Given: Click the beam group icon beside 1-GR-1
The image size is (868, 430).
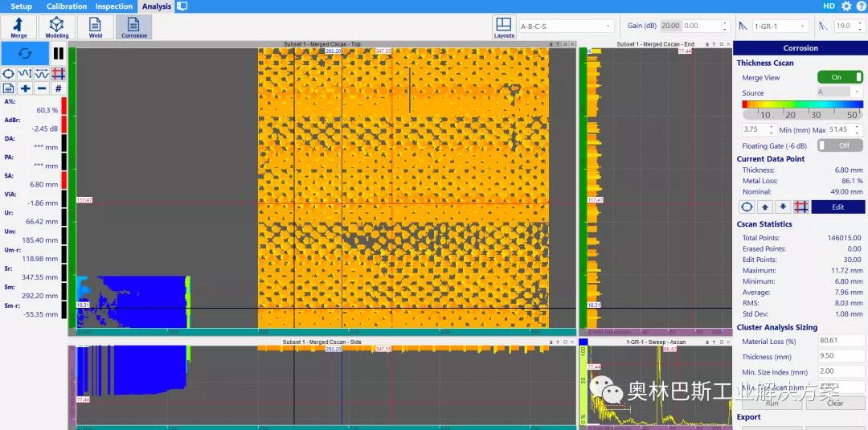Looking at the screenshot, I should [743, 26].
